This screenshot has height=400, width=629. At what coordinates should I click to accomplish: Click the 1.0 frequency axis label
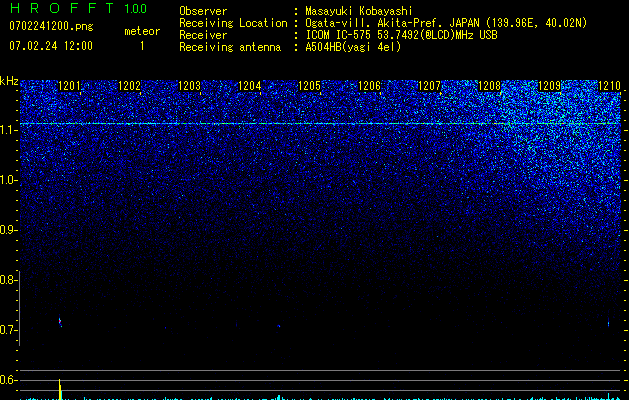coord(8,180)
